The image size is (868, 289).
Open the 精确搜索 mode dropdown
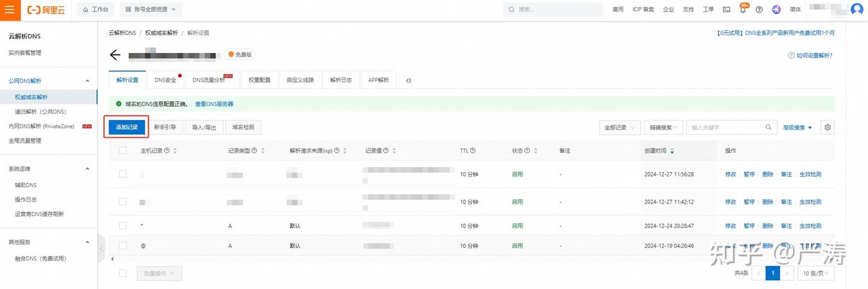pyautogui.click(x=664, y=128)
